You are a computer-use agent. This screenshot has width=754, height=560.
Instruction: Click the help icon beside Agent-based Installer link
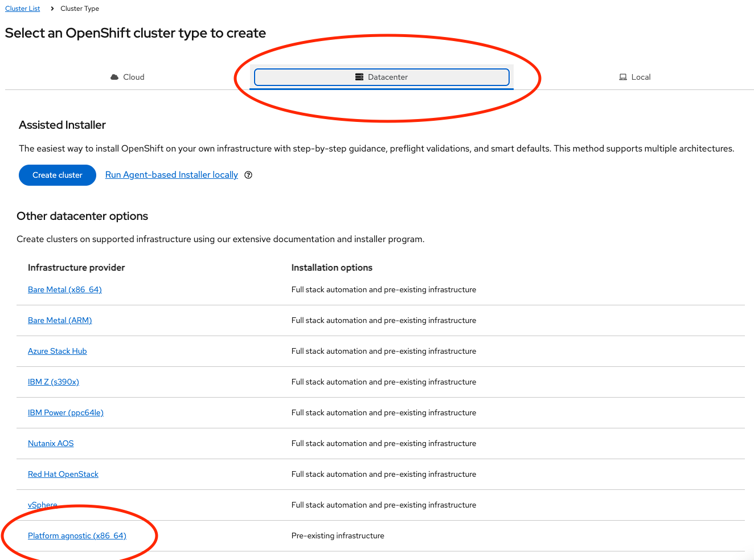248,175
